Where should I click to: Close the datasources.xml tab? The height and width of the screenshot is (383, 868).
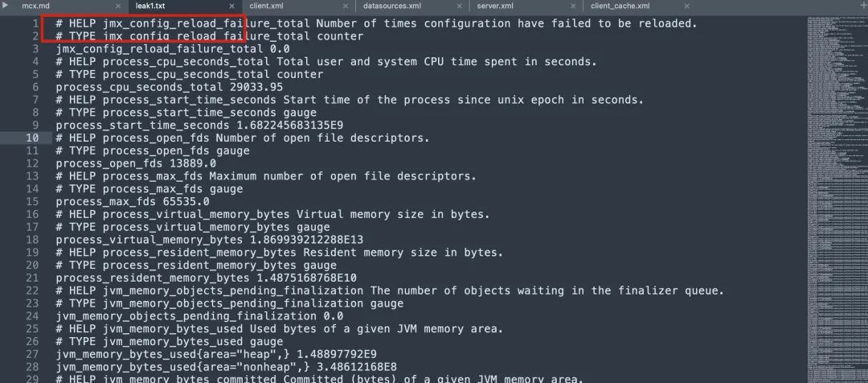pyautogui.click(x=460, y=6)
